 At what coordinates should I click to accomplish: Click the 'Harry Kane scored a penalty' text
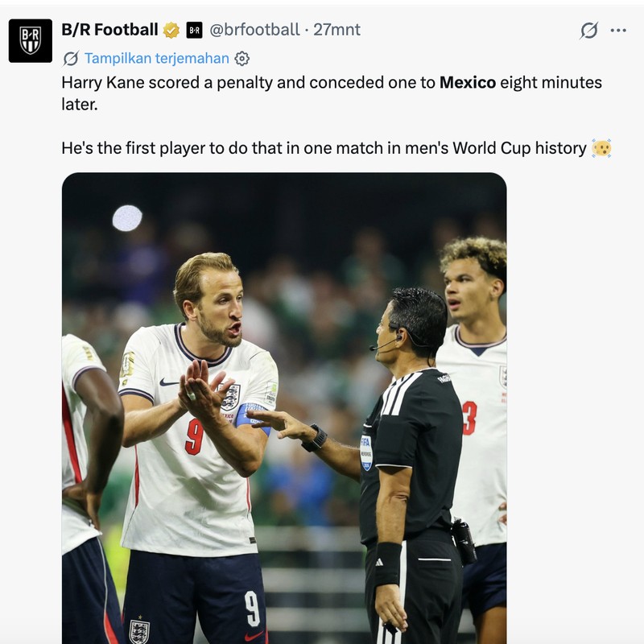[x=167, y=83]
